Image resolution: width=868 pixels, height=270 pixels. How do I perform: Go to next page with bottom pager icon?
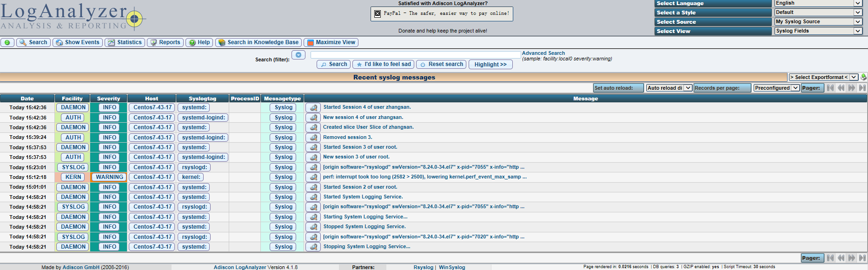tap(852, 258)
